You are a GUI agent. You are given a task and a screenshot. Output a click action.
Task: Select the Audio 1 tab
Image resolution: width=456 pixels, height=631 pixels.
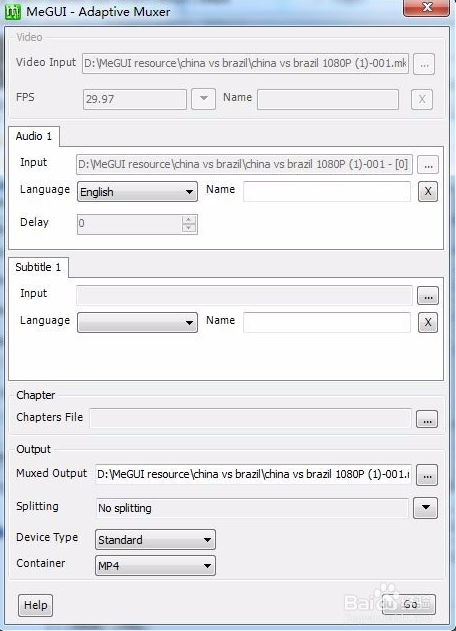click(x=34, y=136)
